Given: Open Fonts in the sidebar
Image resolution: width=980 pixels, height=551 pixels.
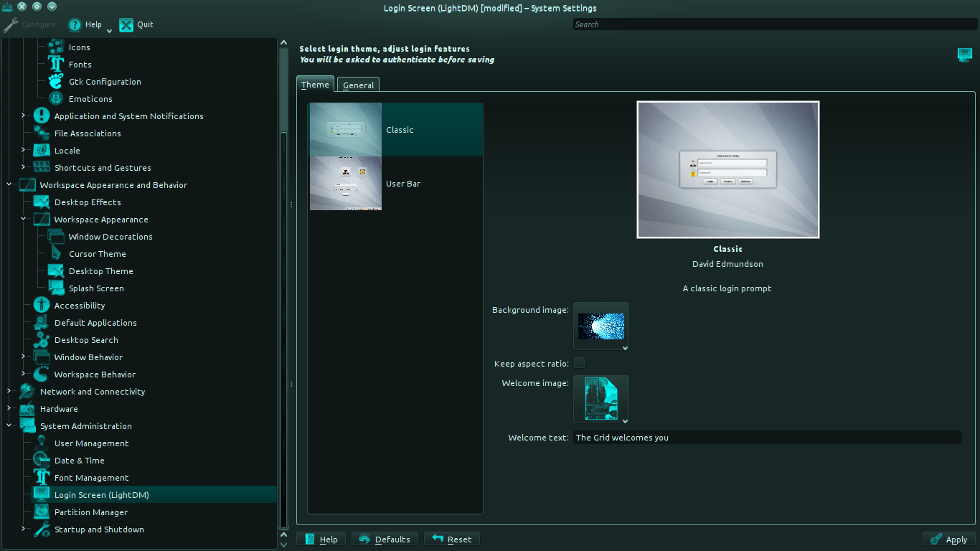Looking at the screenshot, I should 80,65.
